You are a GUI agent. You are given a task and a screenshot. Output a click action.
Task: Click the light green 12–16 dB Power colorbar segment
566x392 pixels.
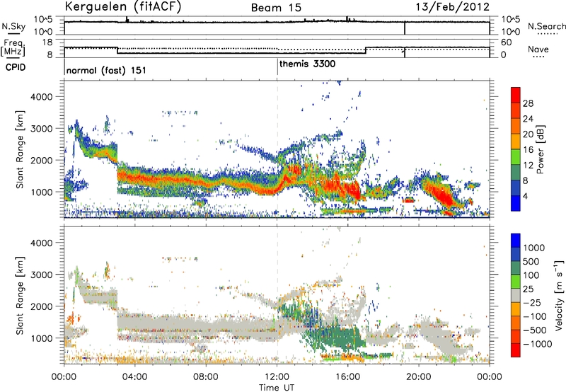point(516,156)
